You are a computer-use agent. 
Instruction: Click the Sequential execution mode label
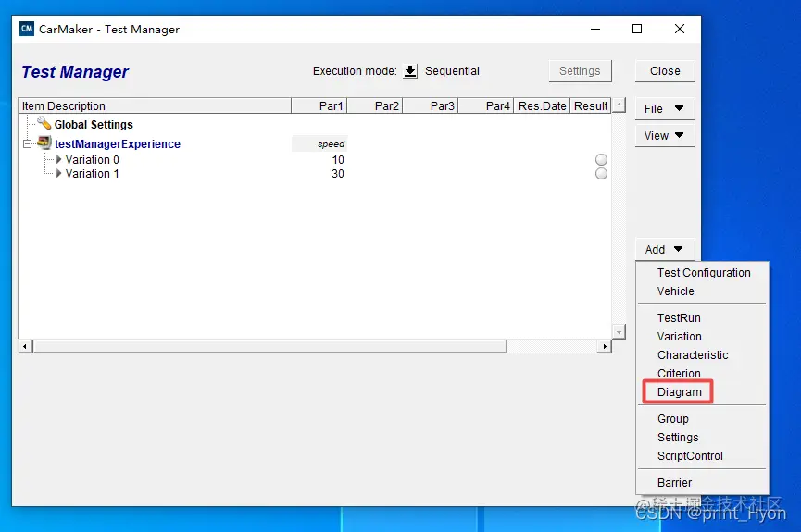tap(452, 71)
